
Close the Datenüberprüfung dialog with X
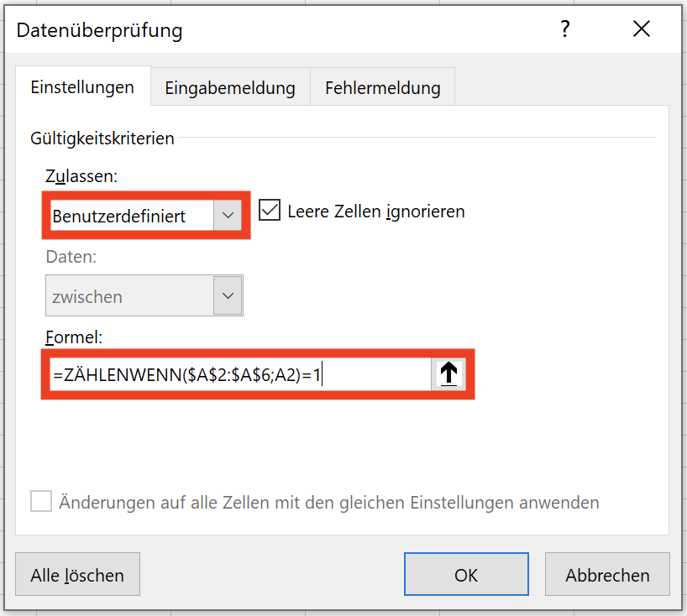pyautogui.click(x=642, y=29)
